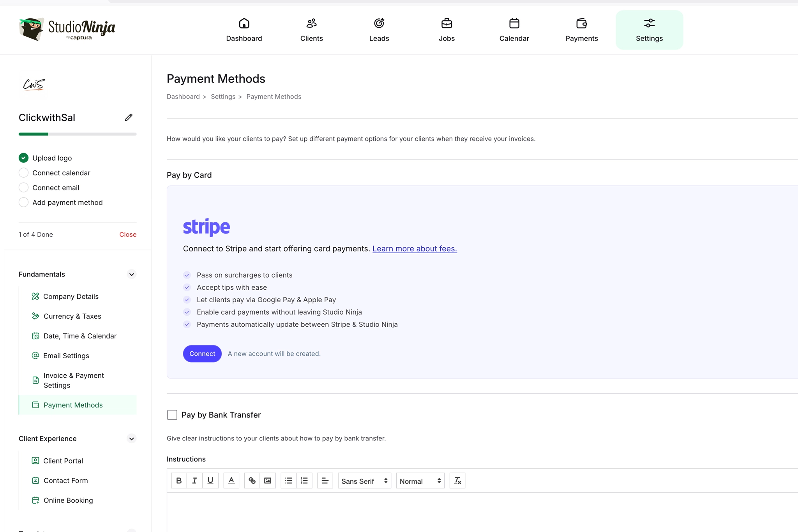This screenshot has height=532, width=798.
Task: Open the text color picker
Action: tap(231, 481)
